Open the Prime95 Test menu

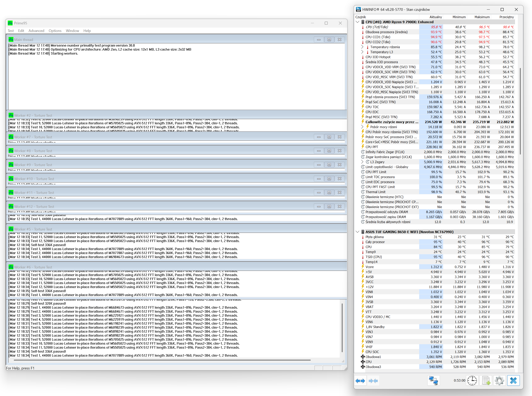(11, 31)
